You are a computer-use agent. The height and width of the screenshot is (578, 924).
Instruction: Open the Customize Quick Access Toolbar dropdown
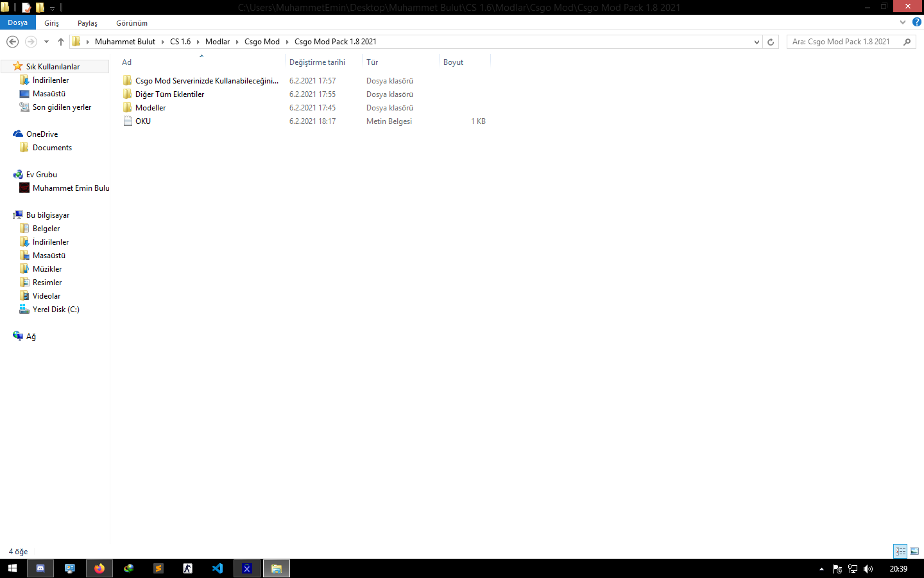53,8
